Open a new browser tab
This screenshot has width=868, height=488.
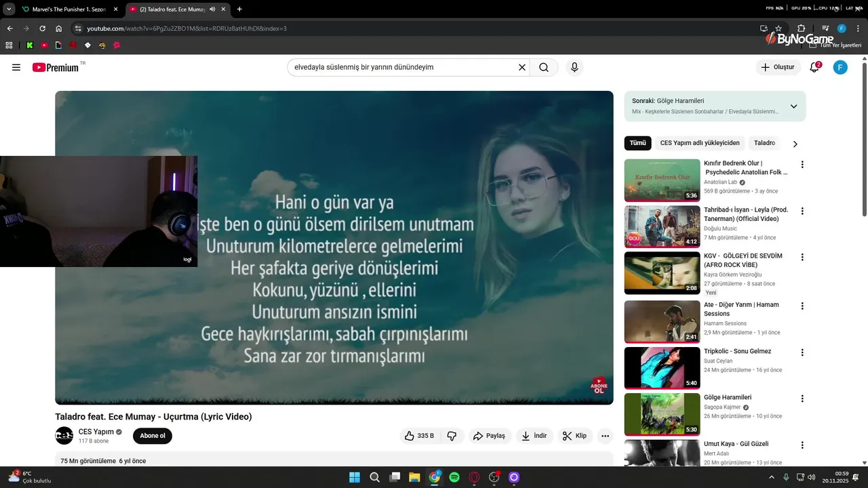coord(239,9)
